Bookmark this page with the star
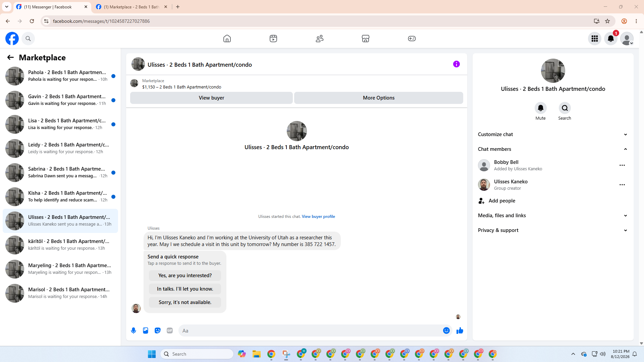This screenshot has width=644, height=362. pyautogui.click(x=607, y=21)
